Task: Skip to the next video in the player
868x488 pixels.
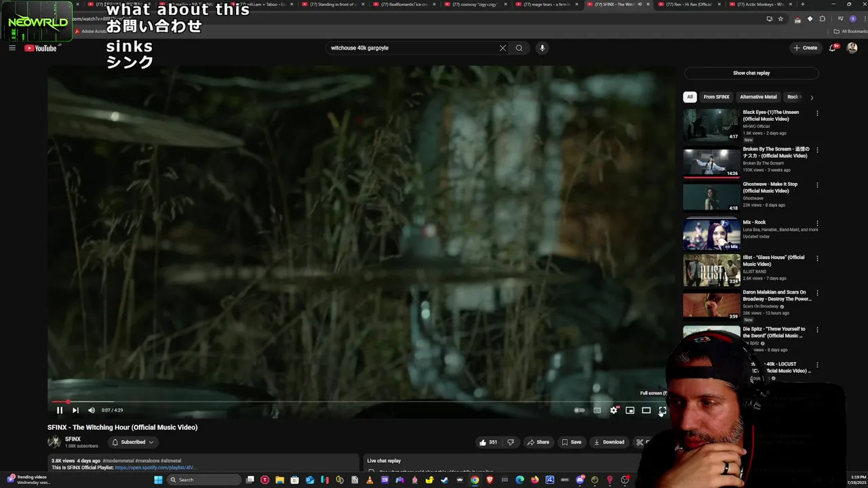Action: (75, 410)
